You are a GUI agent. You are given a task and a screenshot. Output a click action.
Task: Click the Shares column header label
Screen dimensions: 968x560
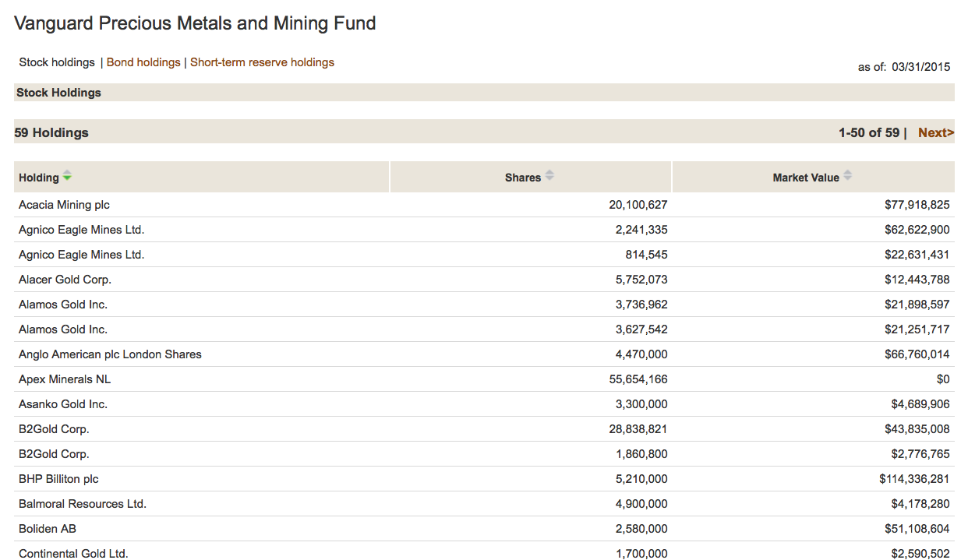(x=522, y=178)
